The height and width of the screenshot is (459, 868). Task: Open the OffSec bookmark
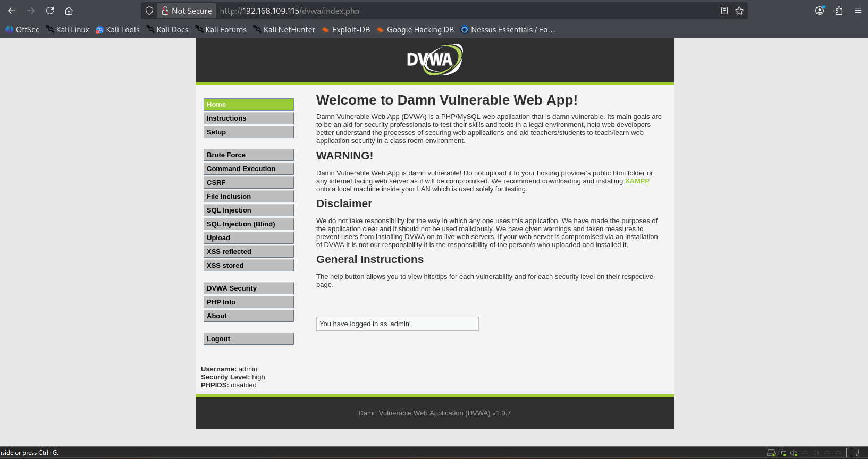point(22,30)
